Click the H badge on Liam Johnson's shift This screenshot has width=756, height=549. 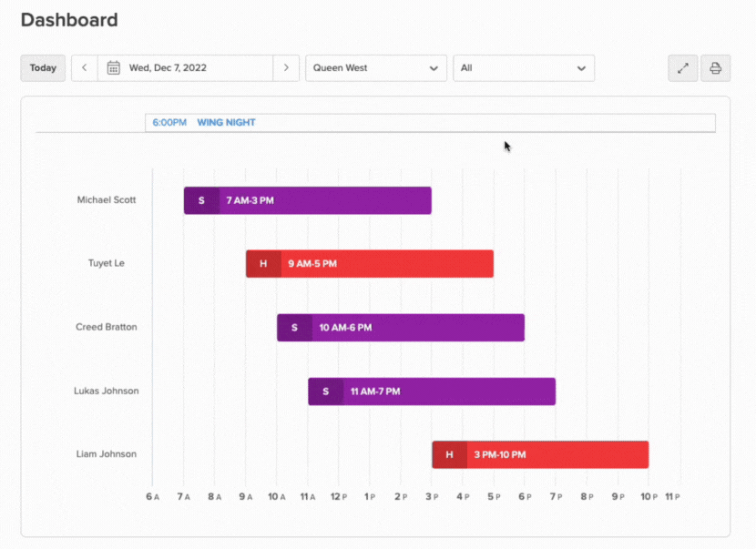[x=449, y=455]
